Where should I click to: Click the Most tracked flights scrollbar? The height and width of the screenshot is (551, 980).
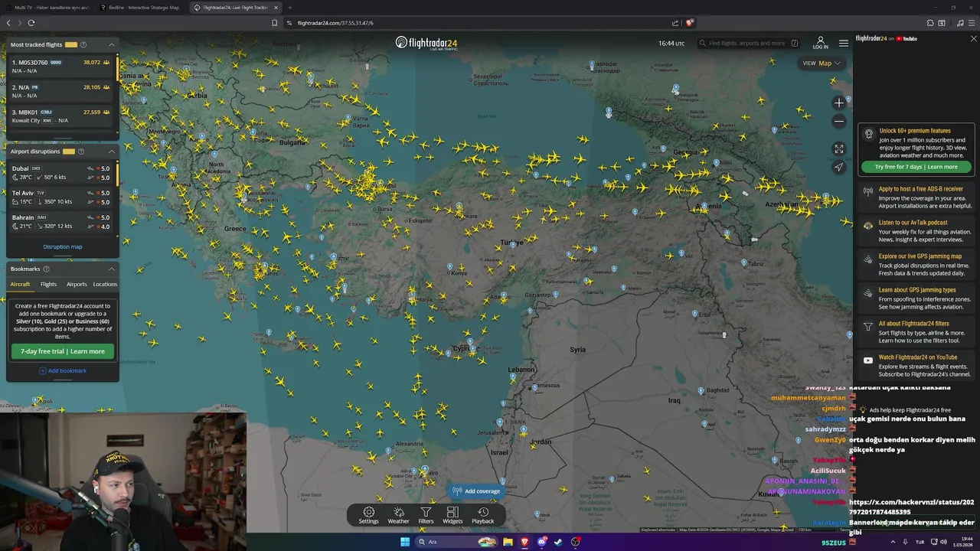click(118, 70)
